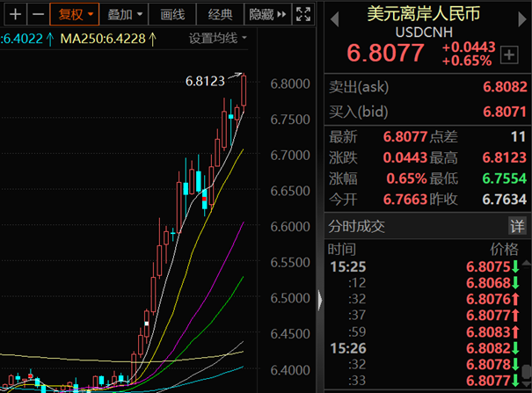
Task: Select the 15:25 trade row at 6.8075
Action: pos(427,266)
